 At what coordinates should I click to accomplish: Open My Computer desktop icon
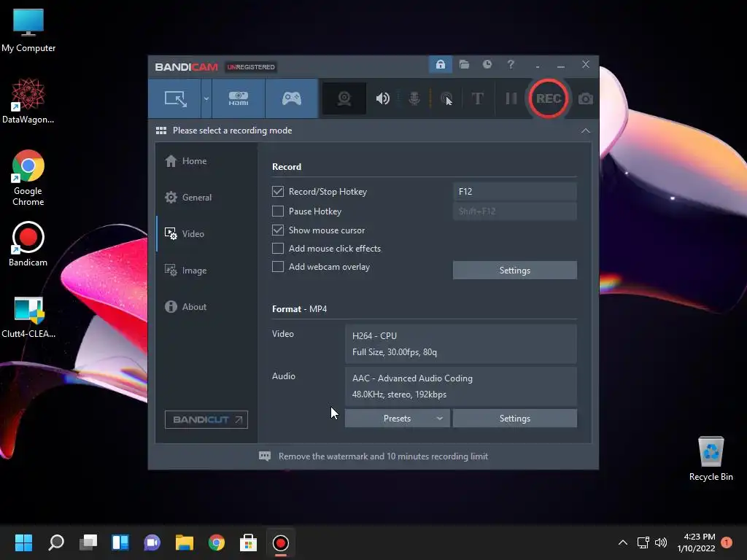point(28,31)
